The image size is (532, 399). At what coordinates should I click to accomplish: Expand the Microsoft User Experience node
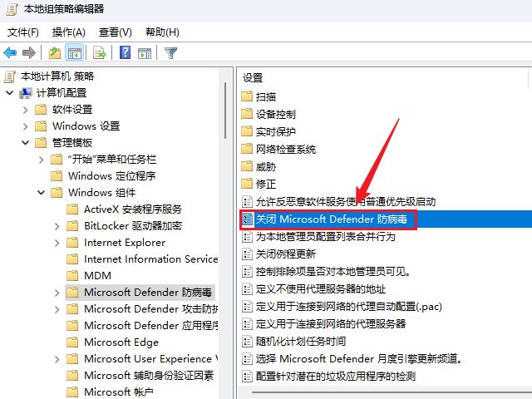tap(57, 359)
